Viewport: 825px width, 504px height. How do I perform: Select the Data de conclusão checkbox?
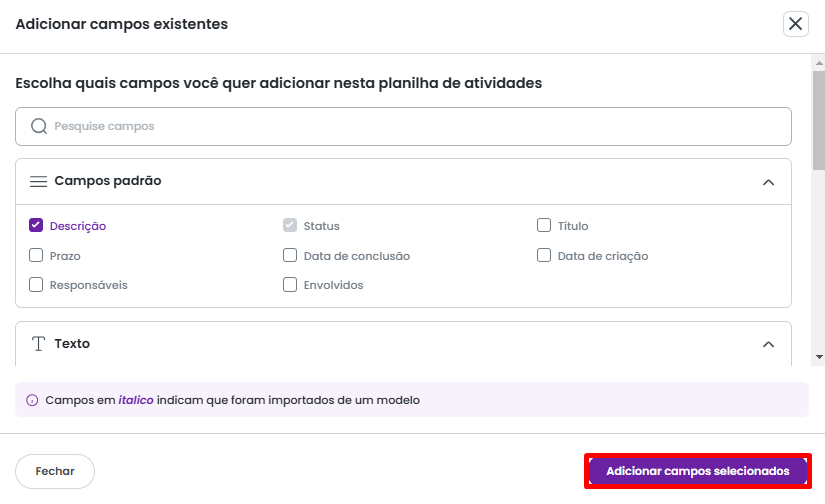(290, 256)
